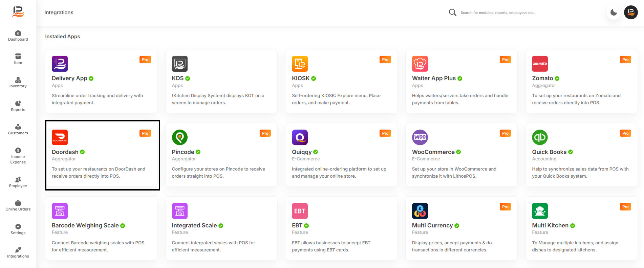
Task: Open the Waiter App Plus title
Action: coord(434,78)
